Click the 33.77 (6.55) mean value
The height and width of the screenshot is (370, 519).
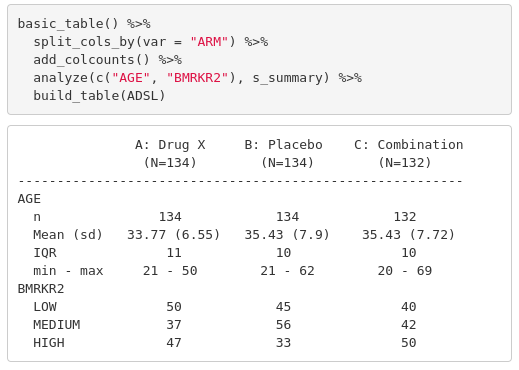click(174, 235)
